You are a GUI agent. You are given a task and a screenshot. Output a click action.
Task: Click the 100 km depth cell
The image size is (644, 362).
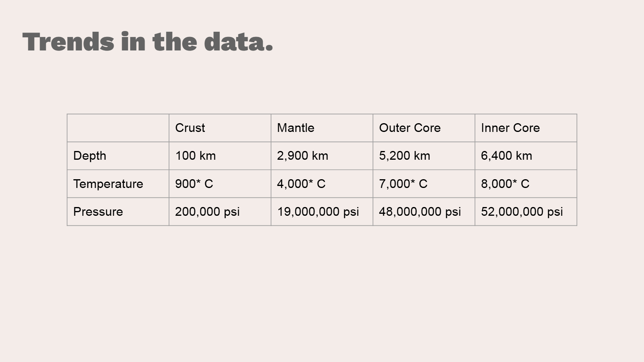coord(220,156)
